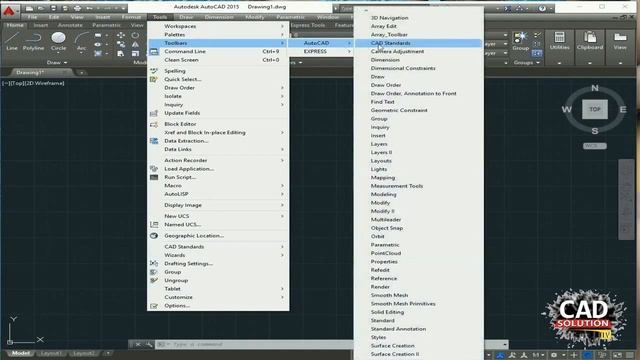This screenshot has width=640, height=360.
Task: Select the Circle tool
Action: [58, 41]
